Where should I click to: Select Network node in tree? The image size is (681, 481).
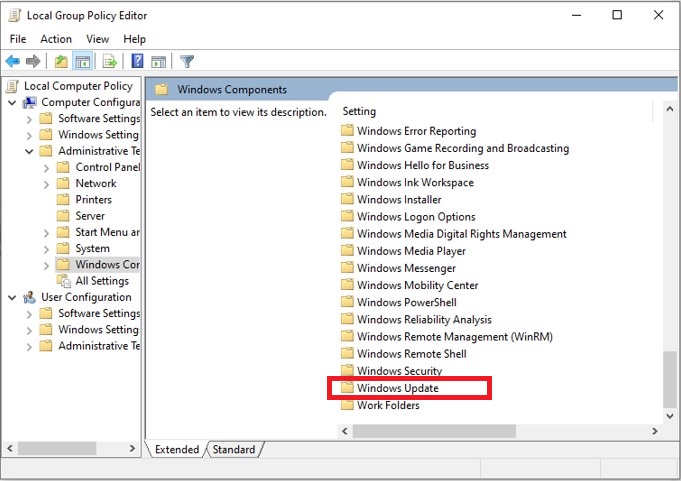pyautogui.click(x=96, y=183)
